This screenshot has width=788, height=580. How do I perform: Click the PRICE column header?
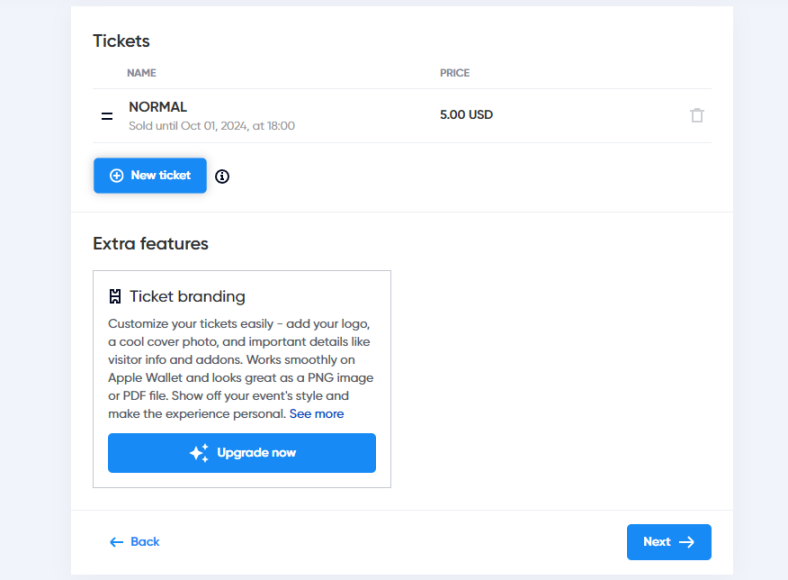[455, 73]
